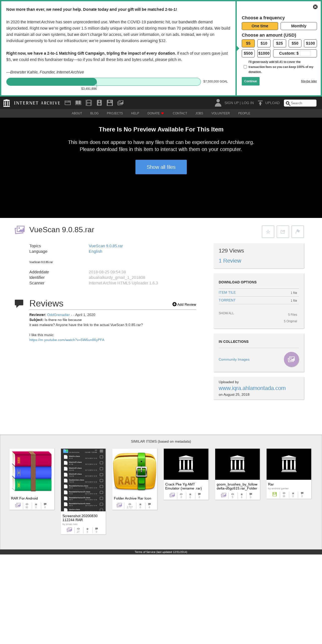Choose the $1000 donation amount

pos(264,53)
